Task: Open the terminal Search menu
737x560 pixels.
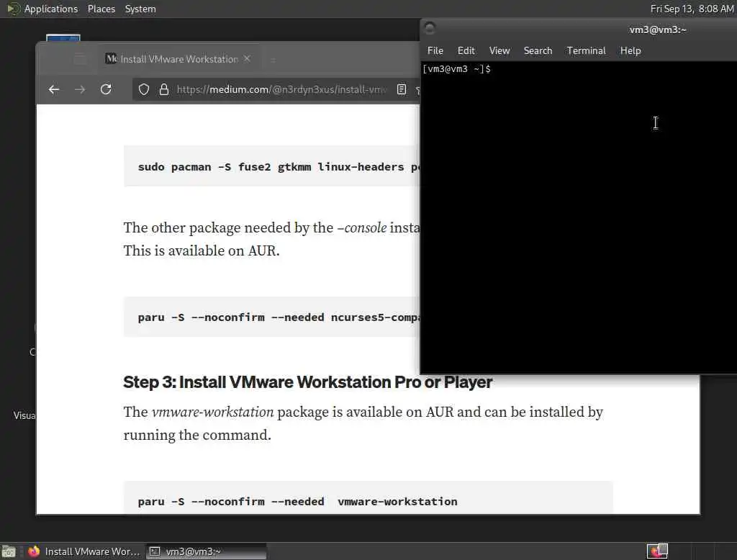Action: click(x=538, y=51)
